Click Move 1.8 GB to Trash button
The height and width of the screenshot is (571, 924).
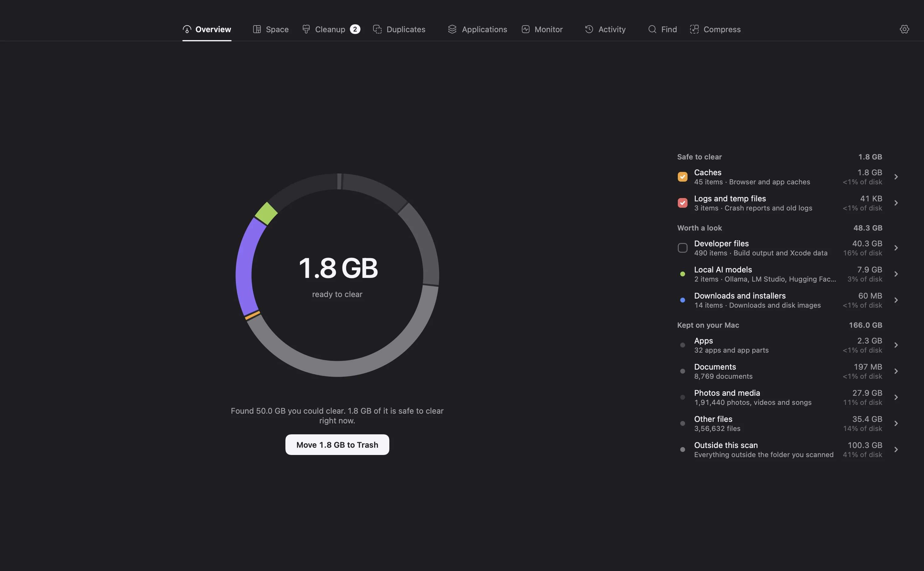click(337, 444)
